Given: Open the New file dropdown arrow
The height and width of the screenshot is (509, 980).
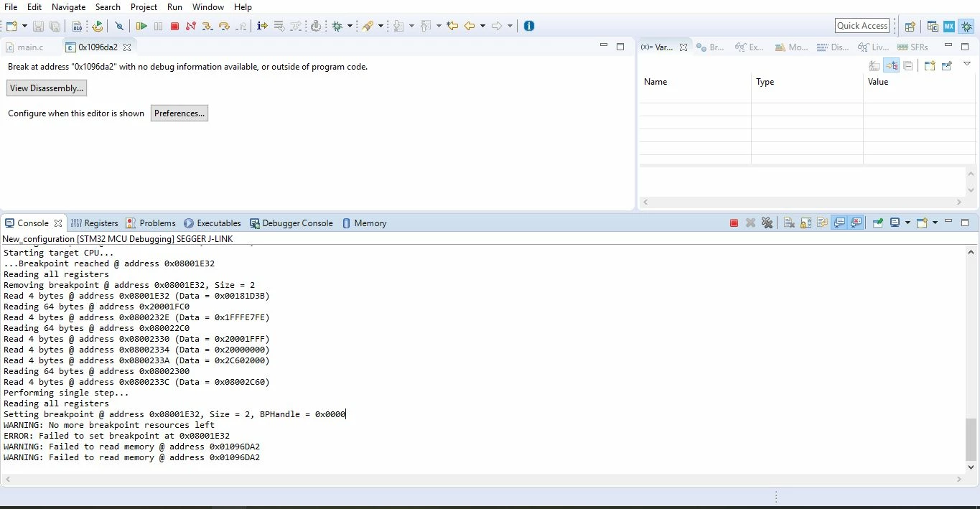Looking at the screenshot, I should (x=24, y=26).
